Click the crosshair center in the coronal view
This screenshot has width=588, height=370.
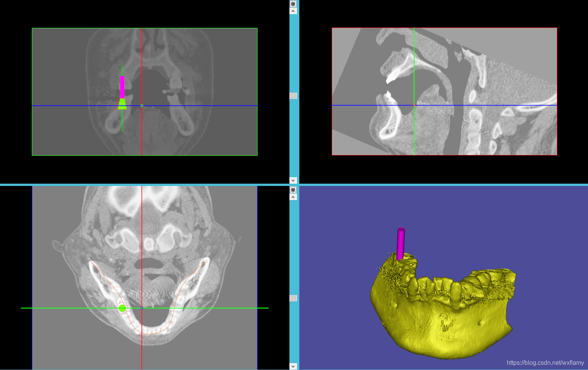pos(142,106)
